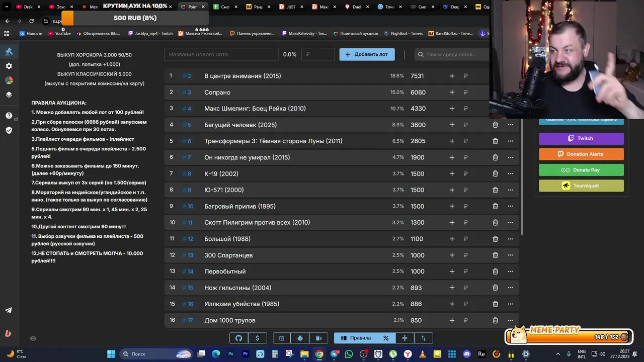Click the Tourniquet button

point(581,186)
